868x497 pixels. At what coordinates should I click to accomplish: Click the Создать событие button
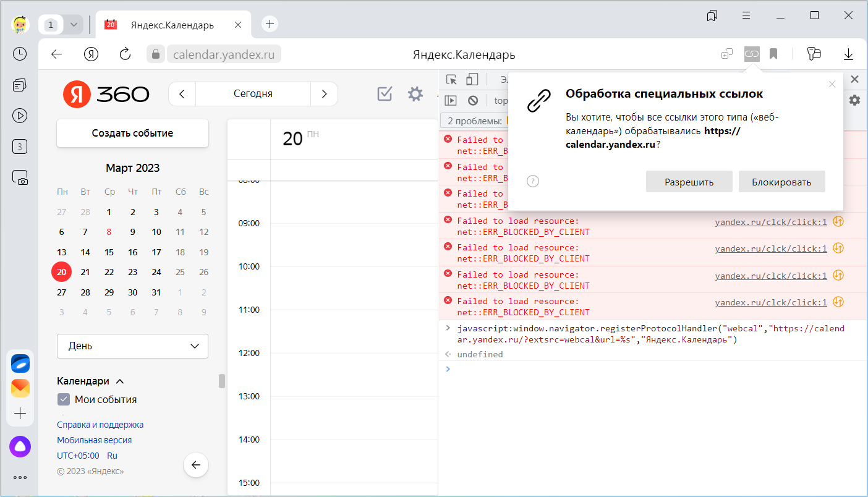pos(132,133)
